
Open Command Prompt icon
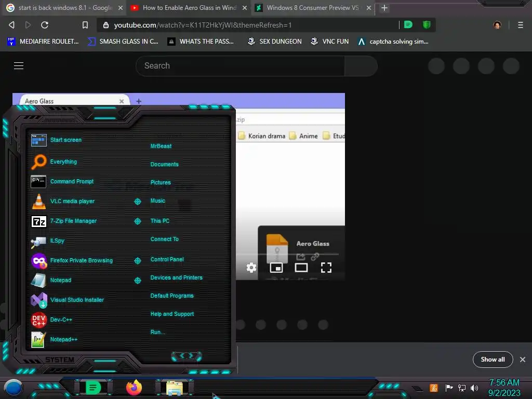point(38,181)
